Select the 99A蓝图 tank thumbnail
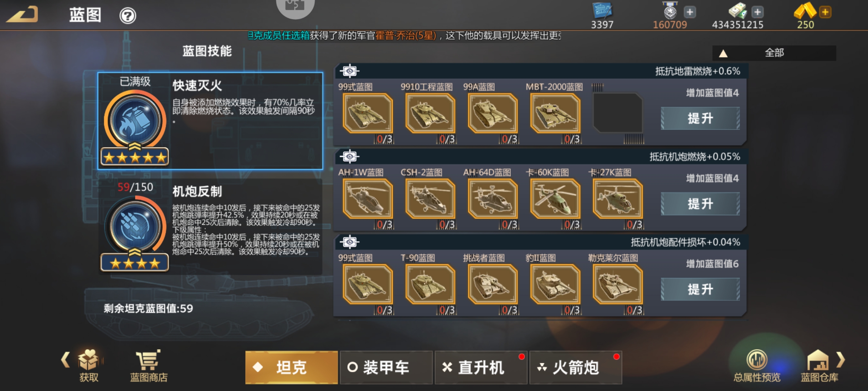 (x=493, y=113)
